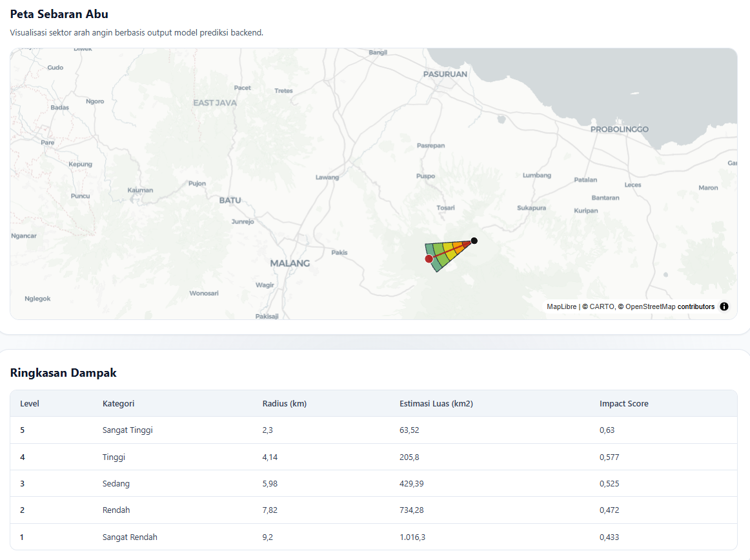
Task: Click the Peta Sebaran Abu heading
Action: (x=59, y=14)
